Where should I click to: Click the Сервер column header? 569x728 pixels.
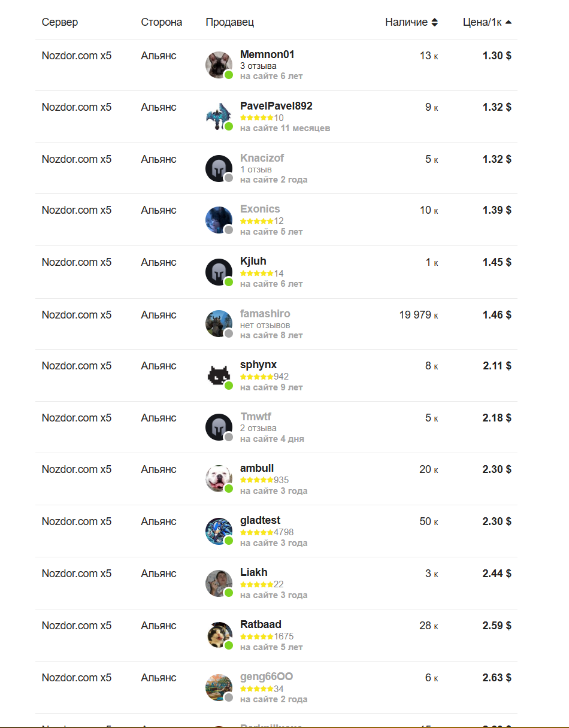[x=60, y=22]
